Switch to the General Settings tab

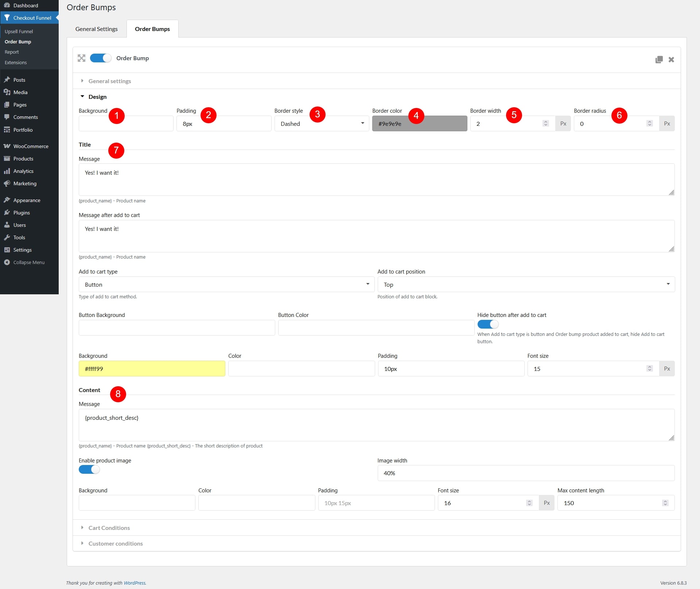(96, 29)
